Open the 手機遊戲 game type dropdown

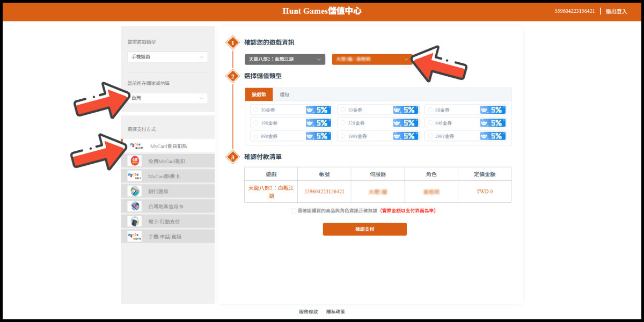[167, 57]
